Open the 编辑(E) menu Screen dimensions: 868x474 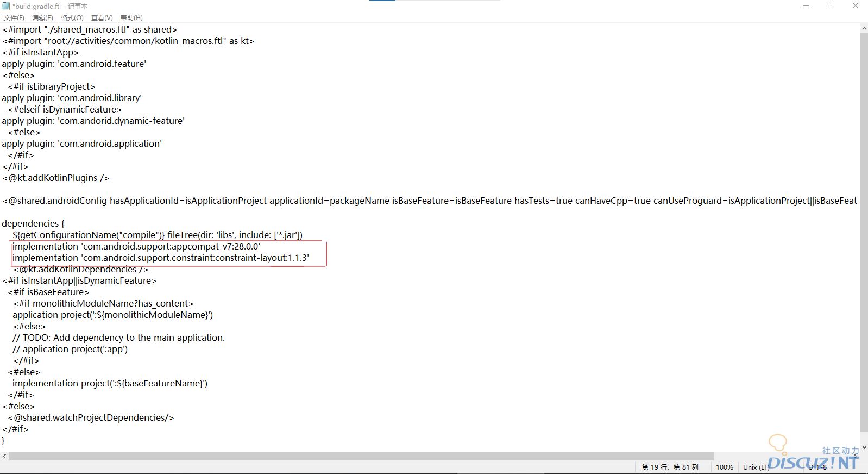(x=42, y=18)
